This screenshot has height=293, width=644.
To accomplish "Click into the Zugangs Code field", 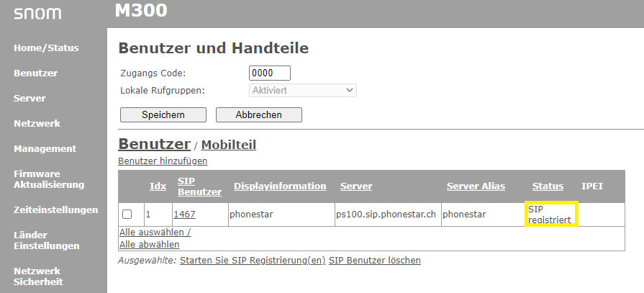I will [270, 73].
